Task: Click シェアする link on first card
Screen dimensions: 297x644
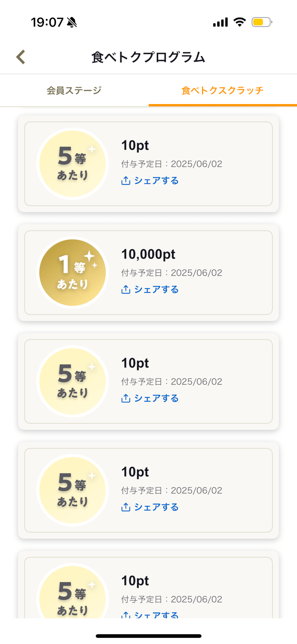Action: (x=156, y=180)
